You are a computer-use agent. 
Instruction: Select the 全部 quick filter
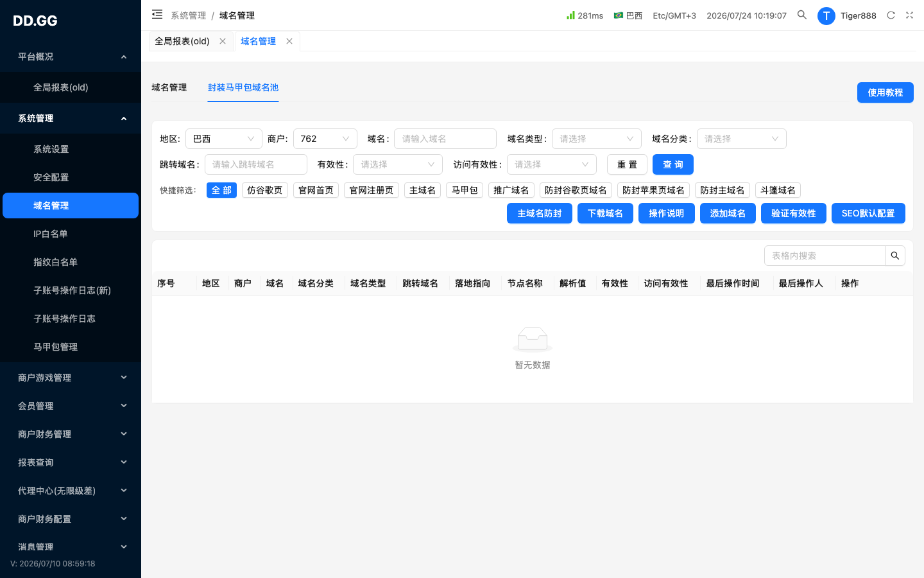click(221, 190)
